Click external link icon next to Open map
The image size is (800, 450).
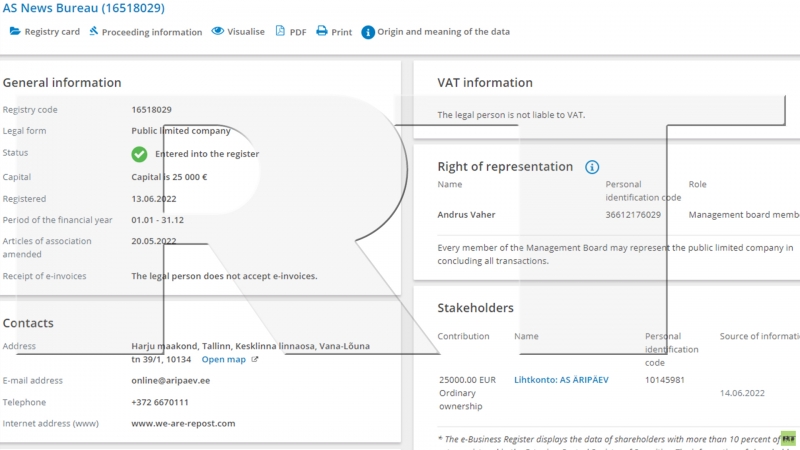click(x=254, y=359)
